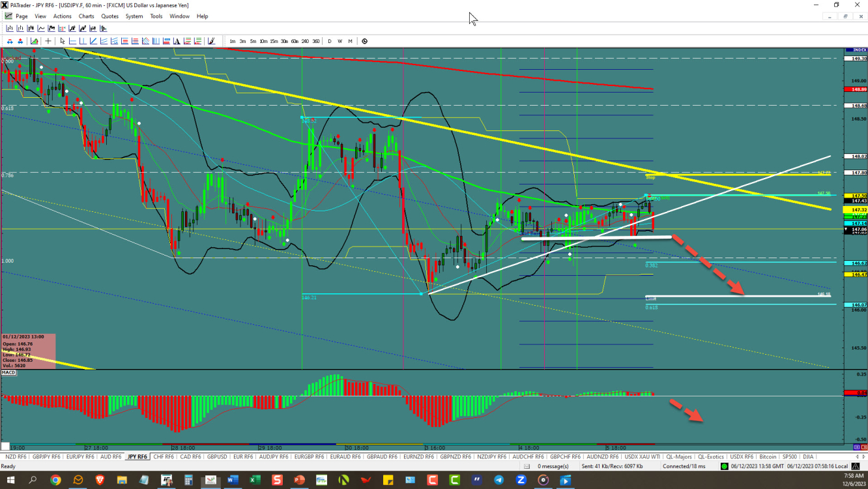Open Telegram from the taskbar
This screenshot has width=868, height=489.
499,480
